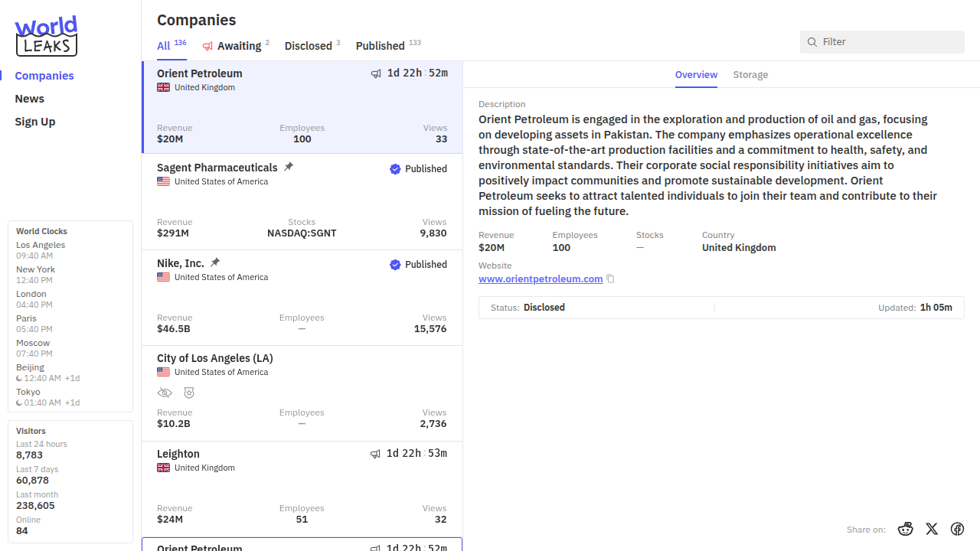Select the Awaiting companies tab

point(238,46)
